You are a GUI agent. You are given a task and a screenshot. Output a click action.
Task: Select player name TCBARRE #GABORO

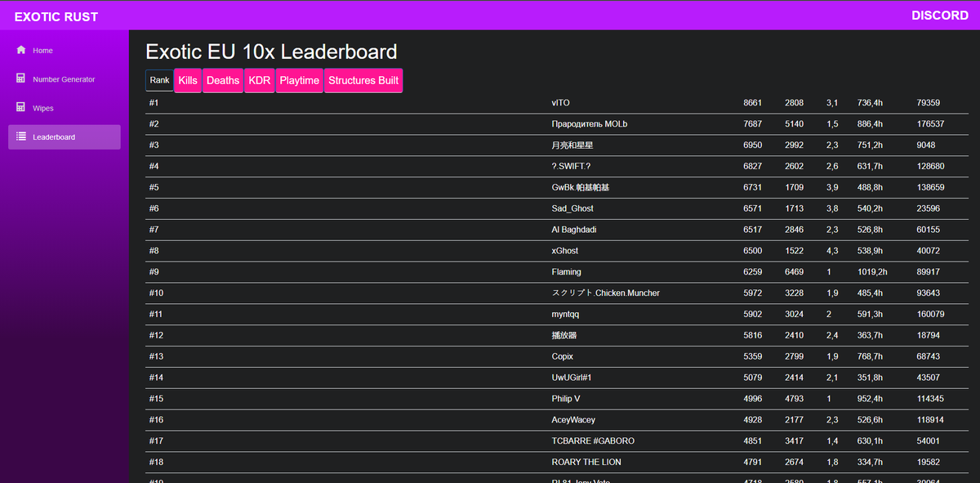pos(593,441)
